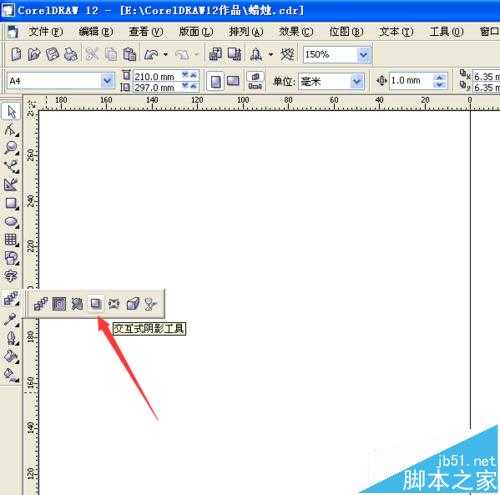Screen dimensions: 500x495
Task: Expand the A4 paper size dropdown
Action: click(x=107, y=81)
